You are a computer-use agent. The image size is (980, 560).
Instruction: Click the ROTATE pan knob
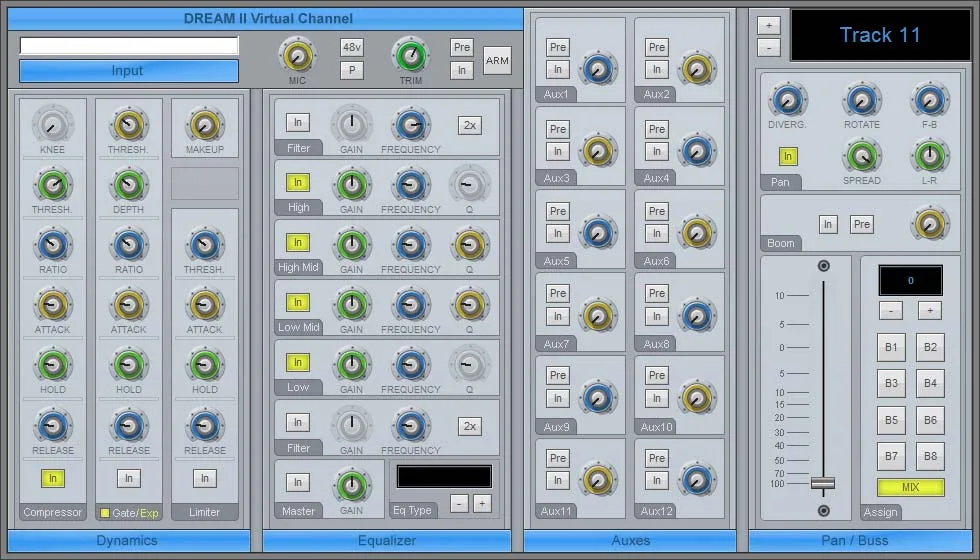[x=862, y=99]
